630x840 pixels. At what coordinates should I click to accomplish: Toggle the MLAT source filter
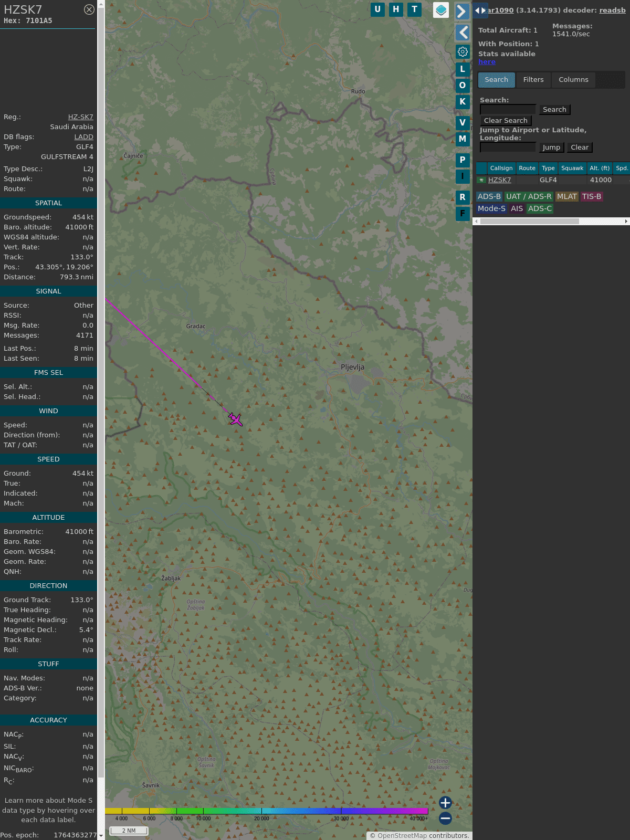(566, 196)
